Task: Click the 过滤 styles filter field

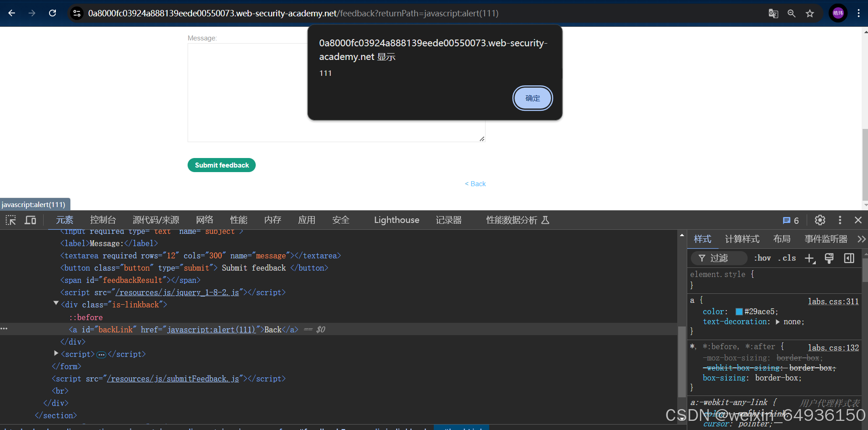Action: [719, 258]
